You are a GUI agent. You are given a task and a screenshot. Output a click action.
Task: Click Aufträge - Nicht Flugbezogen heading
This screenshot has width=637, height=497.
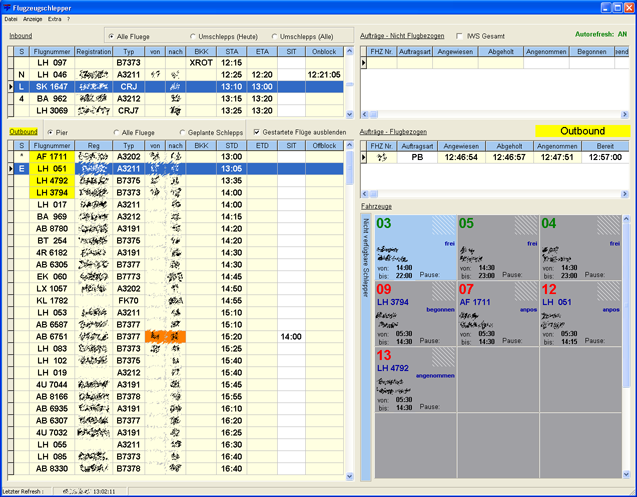pos(402,36)
